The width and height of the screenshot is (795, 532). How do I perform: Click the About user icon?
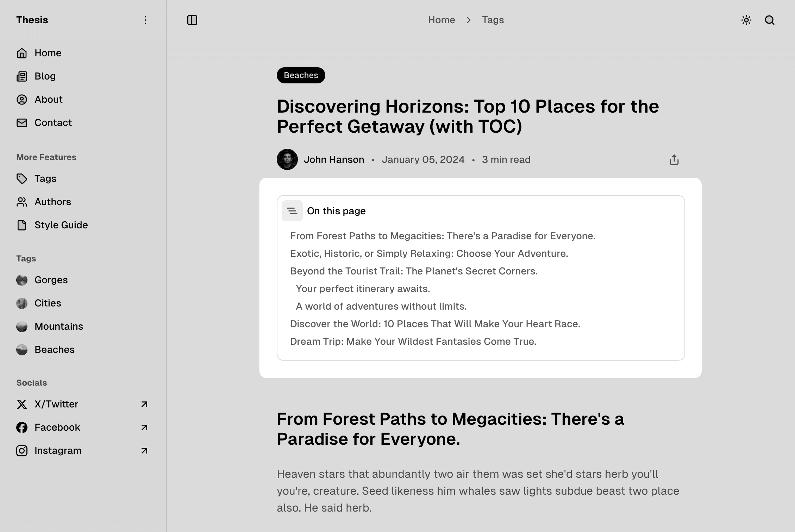[22, 100]
